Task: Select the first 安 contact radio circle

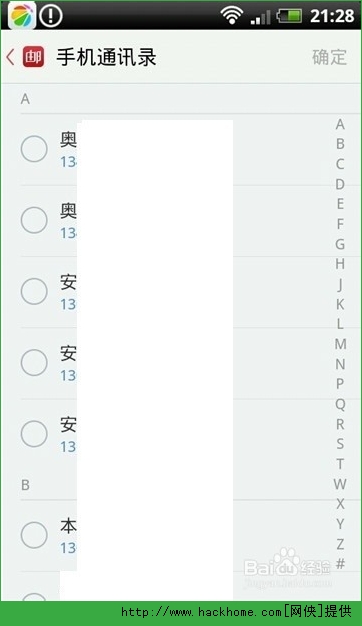Action: click(34, 291)
